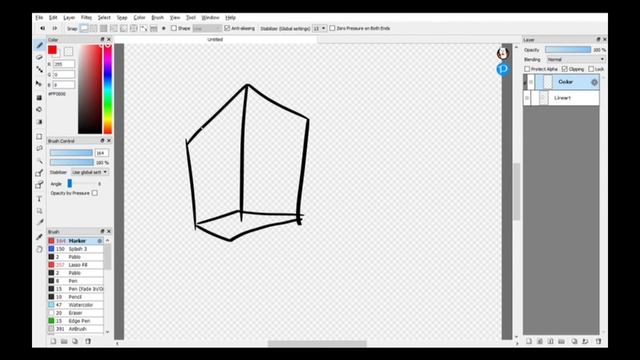Select the Select Pen tool
Viewport: 640px width, 360px height.
40,173
